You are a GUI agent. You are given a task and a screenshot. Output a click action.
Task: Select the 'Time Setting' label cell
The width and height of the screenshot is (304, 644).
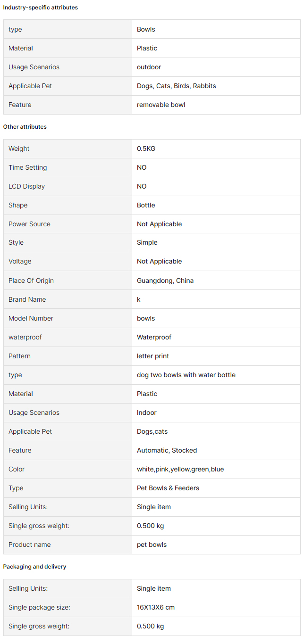[x=68, y=167]
